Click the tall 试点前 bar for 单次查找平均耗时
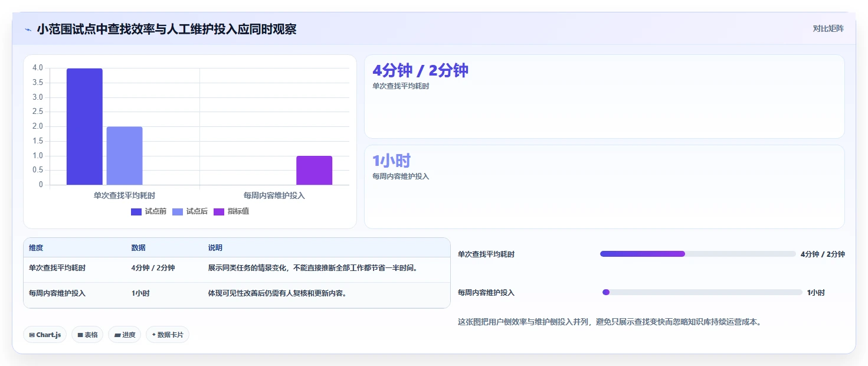This screenshot has width=868, height=366. pyautogui.click(x=84, y=126)
